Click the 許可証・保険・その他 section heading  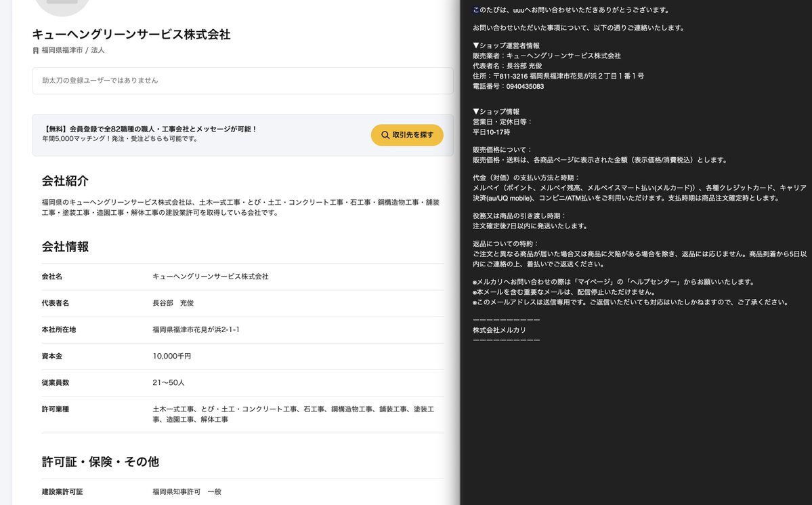point(100,462)
